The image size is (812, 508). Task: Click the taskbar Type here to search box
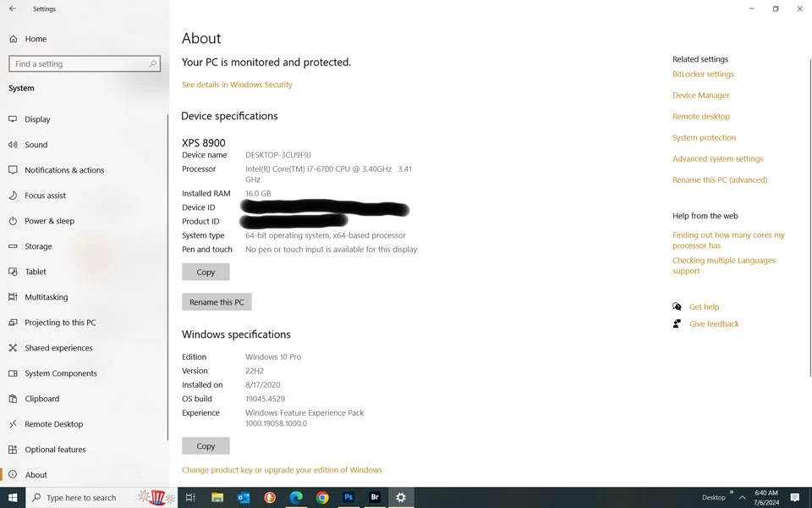101,498
